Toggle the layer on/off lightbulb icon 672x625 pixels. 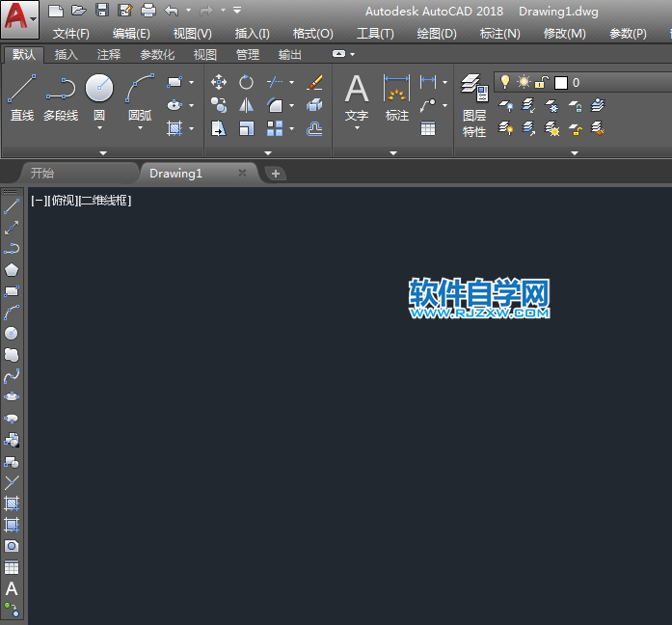(503, 82)
